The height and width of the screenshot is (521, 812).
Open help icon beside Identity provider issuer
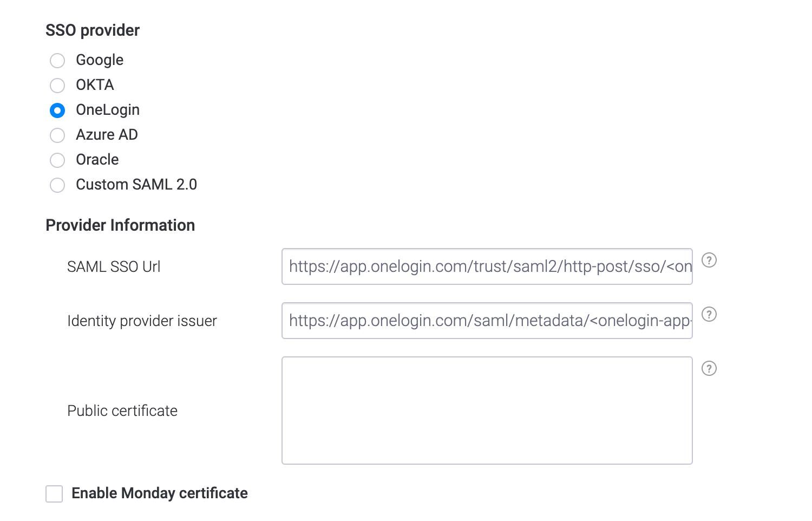coord(709,314)
